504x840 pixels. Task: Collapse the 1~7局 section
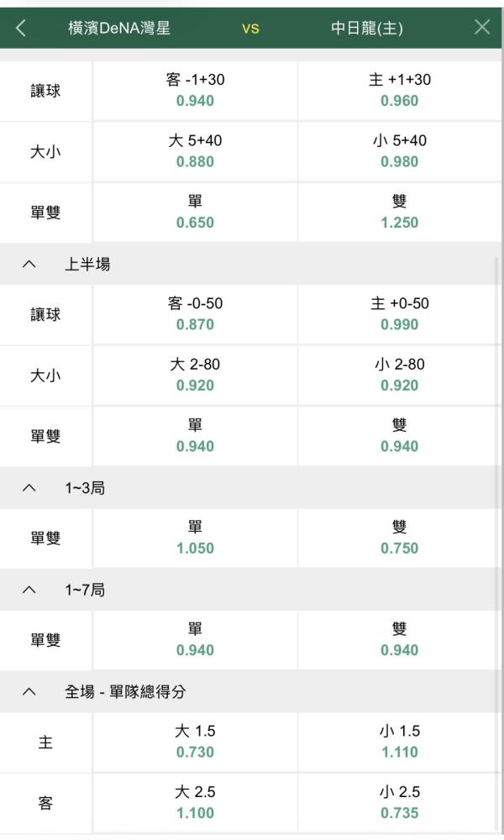coord(29,590)
